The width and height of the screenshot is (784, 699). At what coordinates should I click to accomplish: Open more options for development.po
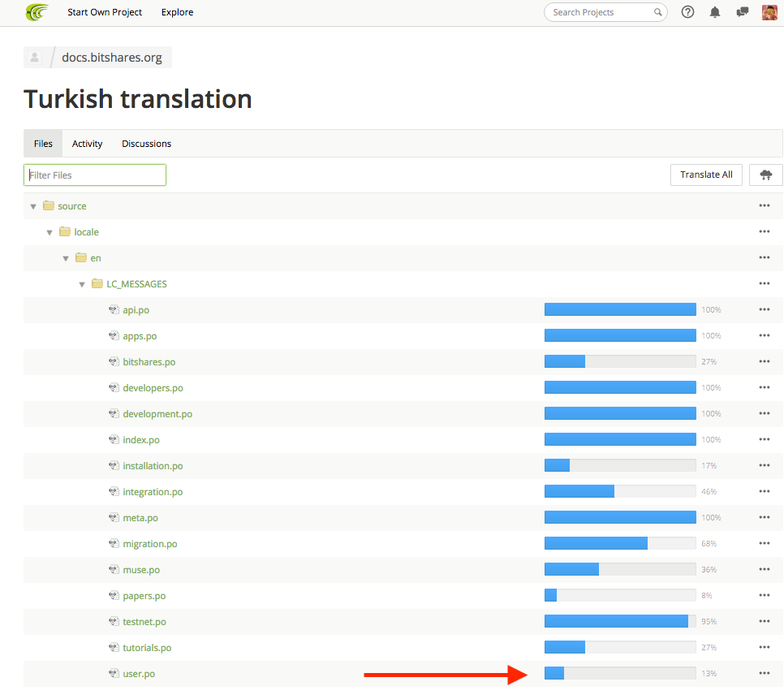click(764, 413)
